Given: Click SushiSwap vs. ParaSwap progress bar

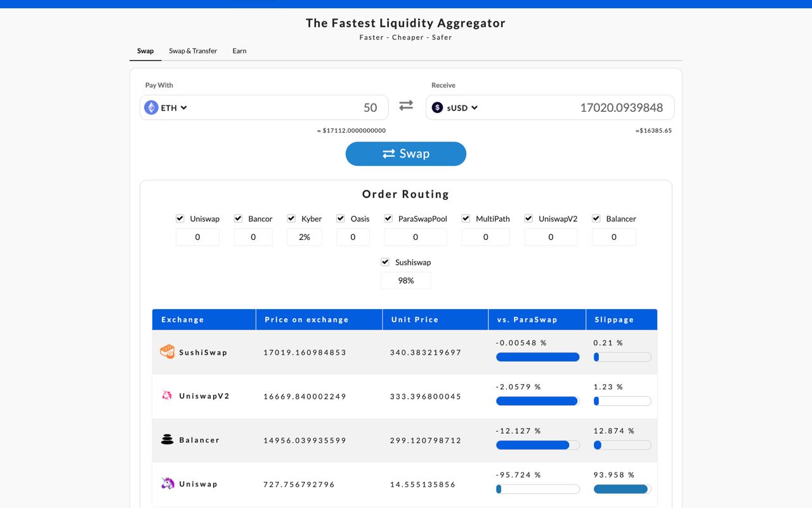Looking at the screenshot, I should [x=538, y=357].
